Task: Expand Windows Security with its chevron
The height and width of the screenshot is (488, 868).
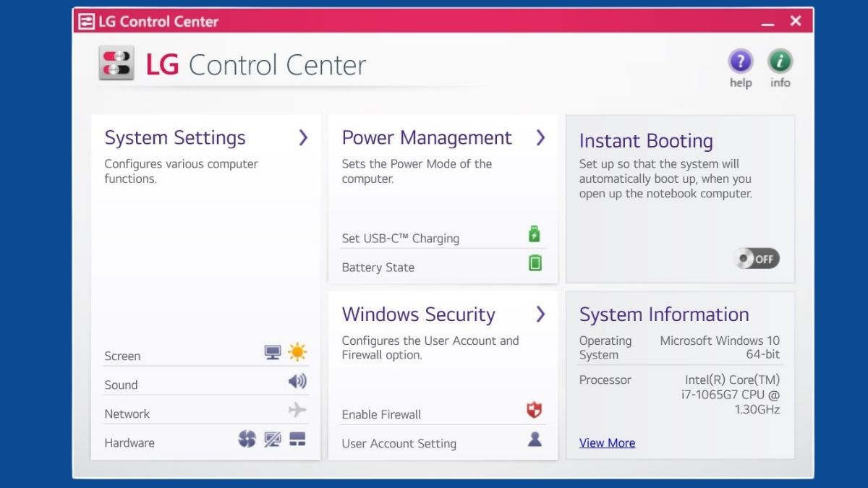Action: [x=540, y=314]
